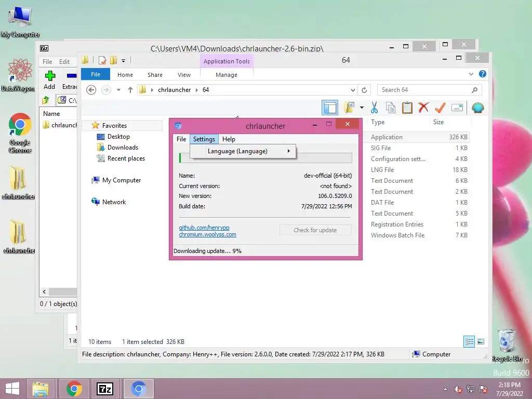Click the Cut scissors icon in Explorer toolbar
The image size is (532, 399).
[374, 108]
